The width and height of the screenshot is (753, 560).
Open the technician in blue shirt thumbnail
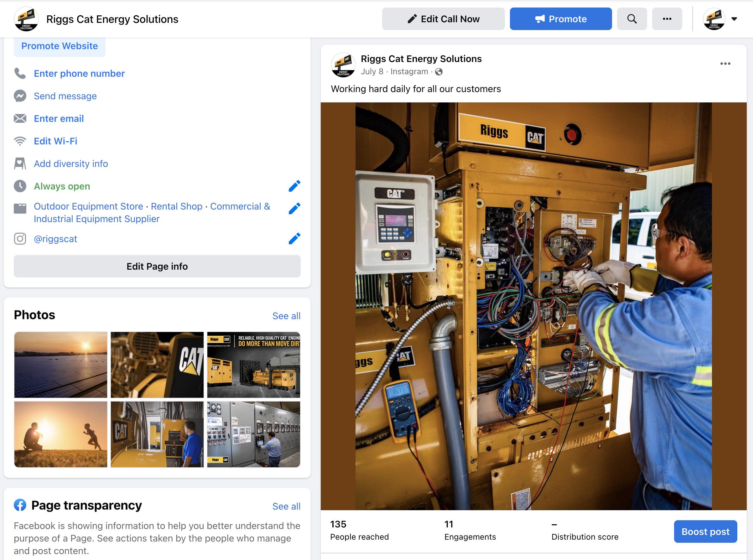[x=157, y=435]
